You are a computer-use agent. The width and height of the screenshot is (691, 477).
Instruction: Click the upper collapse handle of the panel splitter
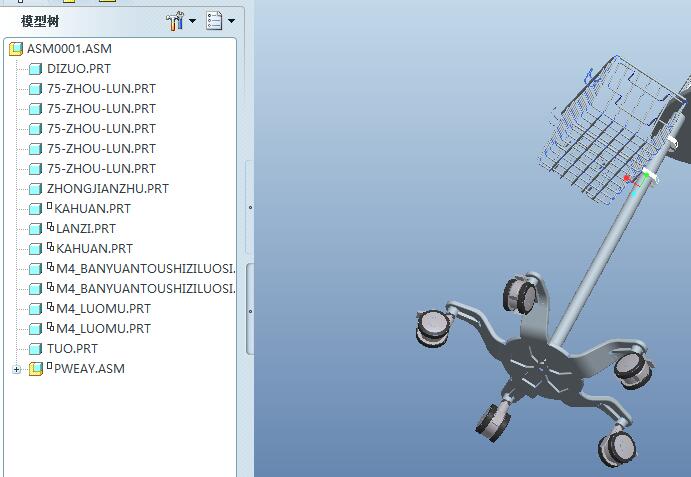tap(250, 207)
